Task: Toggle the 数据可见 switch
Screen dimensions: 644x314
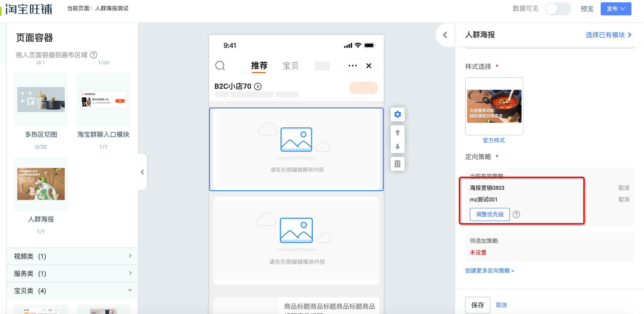Action: coord(558,9)
